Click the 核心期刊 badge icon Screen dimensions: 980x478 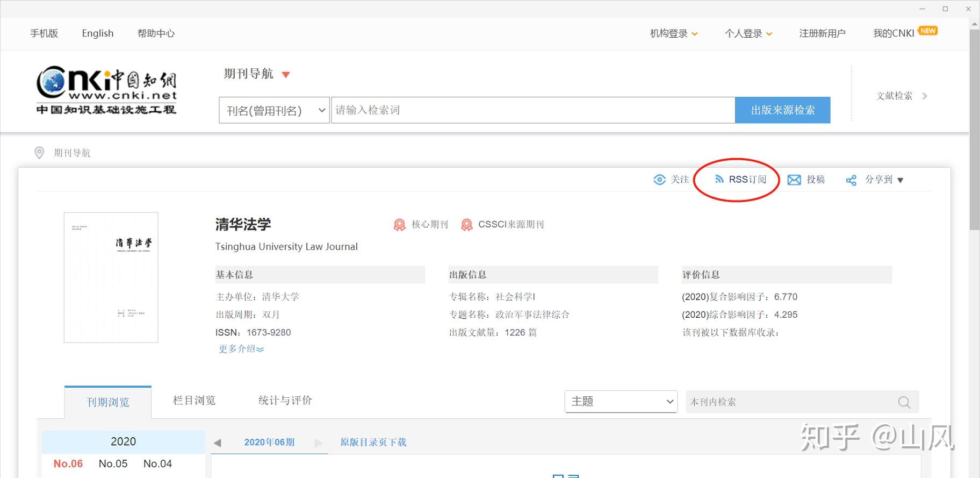[x=399, y=225]
